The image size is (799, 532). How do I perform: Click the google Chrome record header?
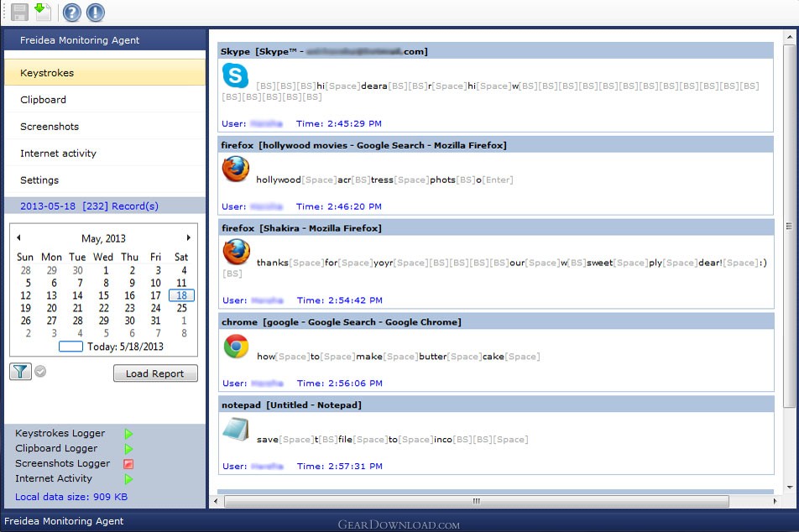(496, 322)
